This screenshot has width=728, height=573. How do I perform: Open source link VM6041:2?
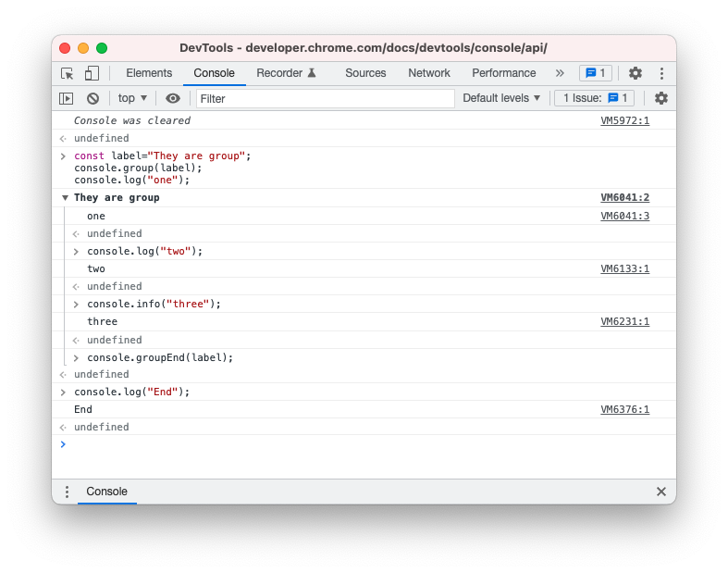click(625, 197)
